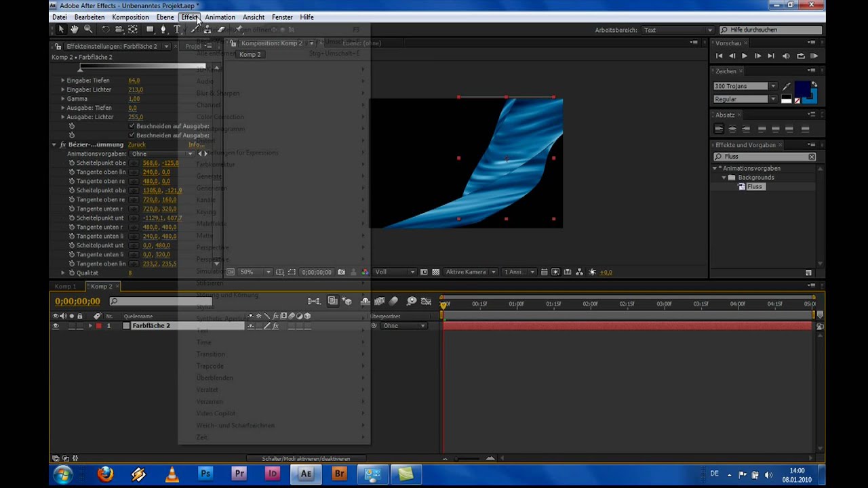This screenshot has width=868, height=488.
Task: Click the 'Zurück' reset link
Action: click(136, 145)
